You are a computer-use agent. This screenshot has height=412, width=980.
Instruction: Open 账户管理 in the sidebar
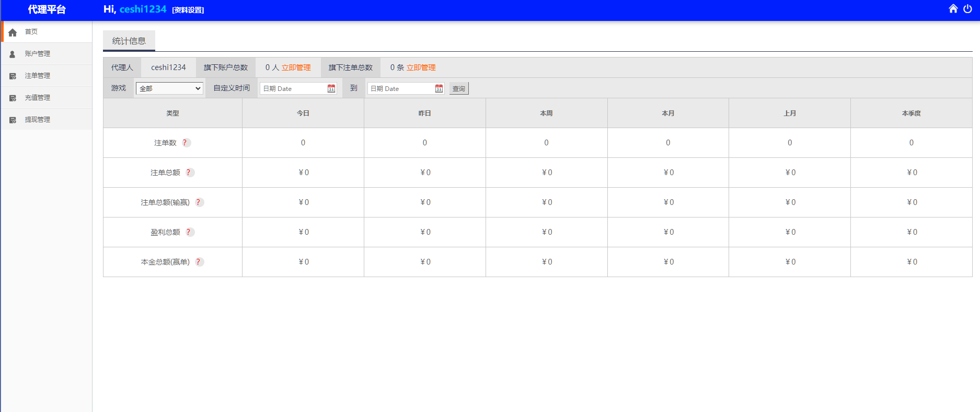click(x=37, y=54)
